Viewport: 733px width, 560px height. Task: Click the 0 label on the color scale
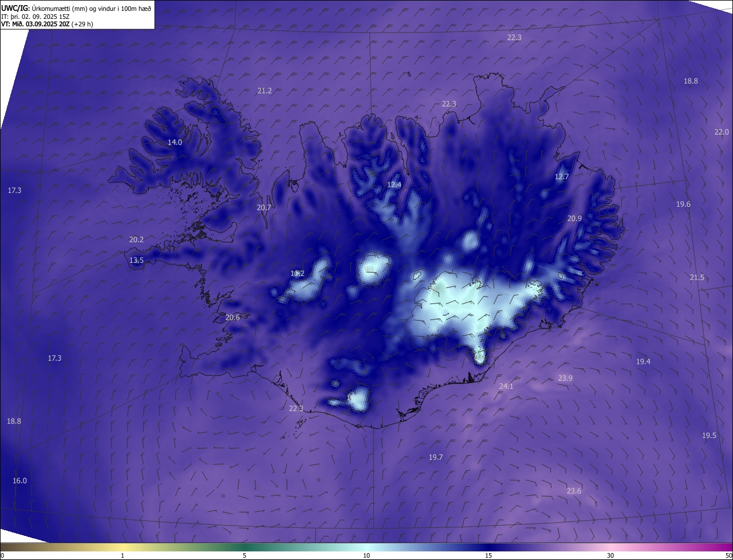2,555
